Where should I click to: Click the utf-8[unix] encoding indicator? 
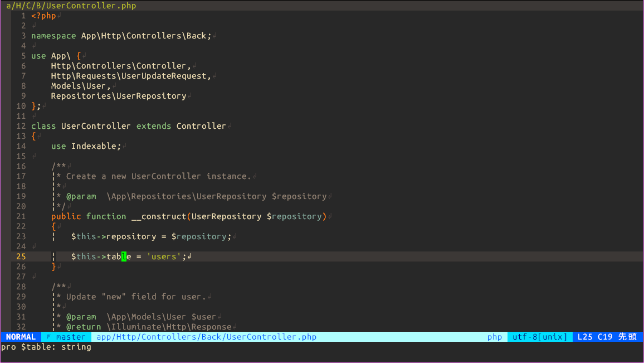tap(540, 337)
